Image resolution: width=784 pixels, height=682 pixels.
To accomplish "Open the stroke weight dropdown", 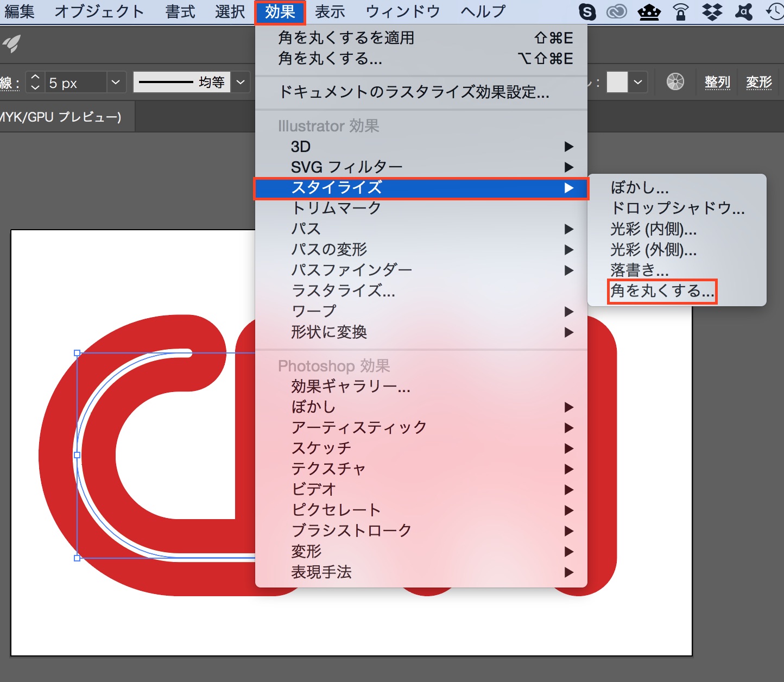I will point(116,83).
